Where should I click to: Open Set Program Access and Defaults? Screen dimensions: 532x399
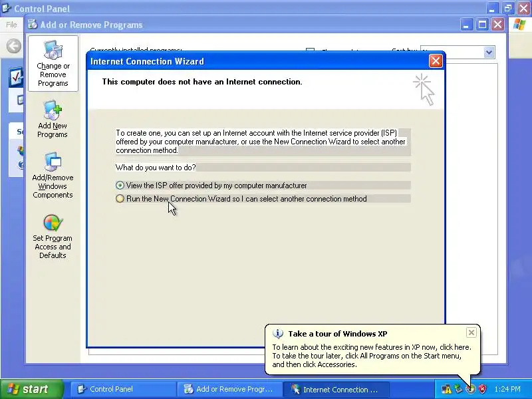(53, 237)
